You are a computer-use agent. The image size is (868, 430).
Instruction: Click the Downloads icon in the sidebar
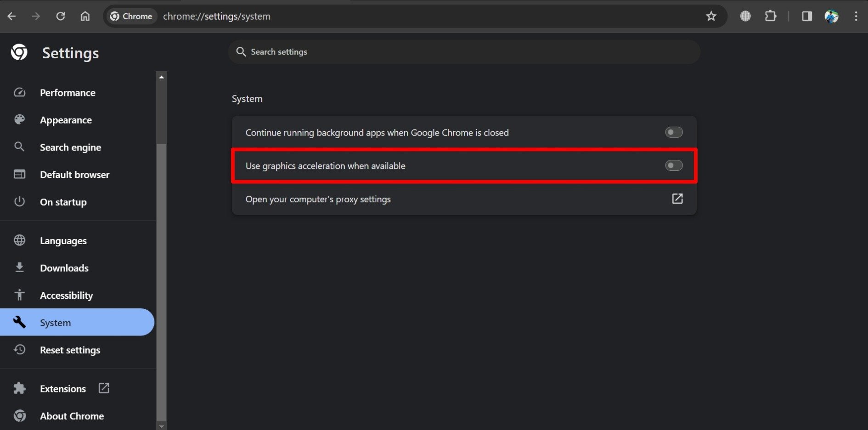(19, 268)
